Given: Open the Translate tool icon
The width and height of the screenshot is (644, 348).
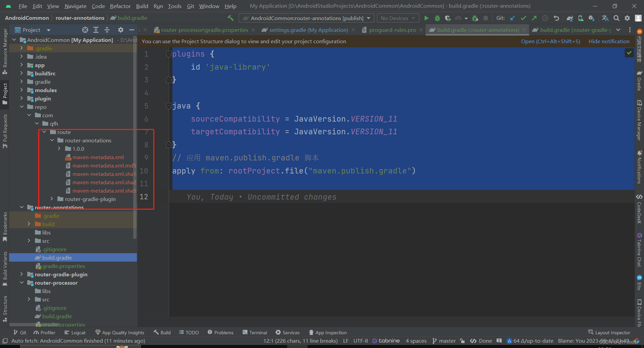Looking at the screenshot, I should pyautogui.click(x=605, y=18).
